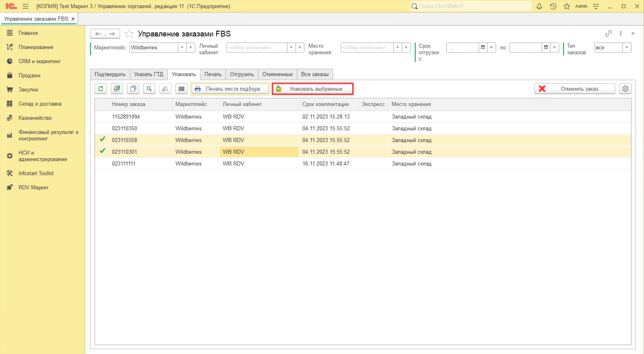Cancel search icon in toolbar
644x354 pixels.
click(165, 89)
